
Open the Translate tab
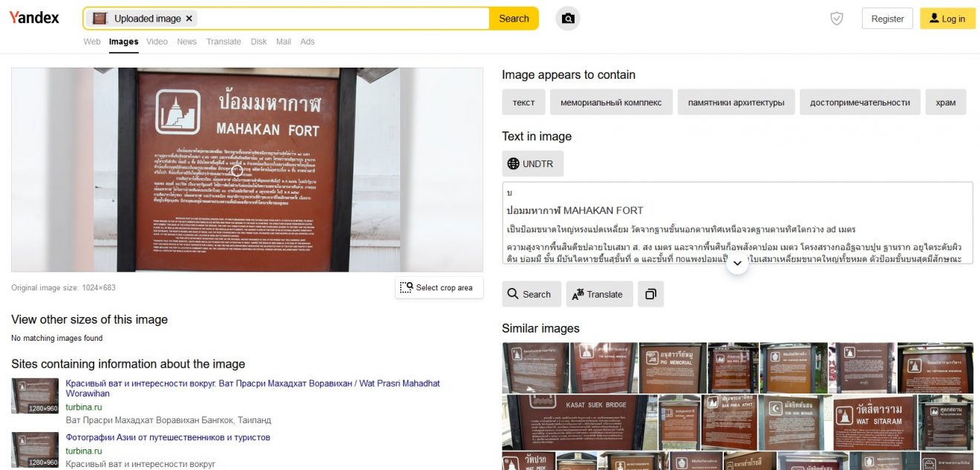tap(223, 42)
